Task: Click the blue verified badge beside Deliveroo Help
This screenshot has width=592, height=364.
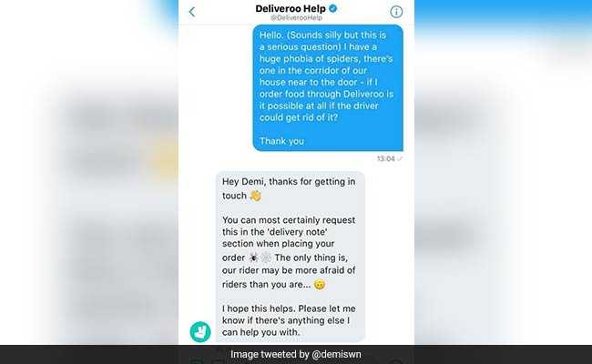Action: pyautogui.click(x=333, y=8)
